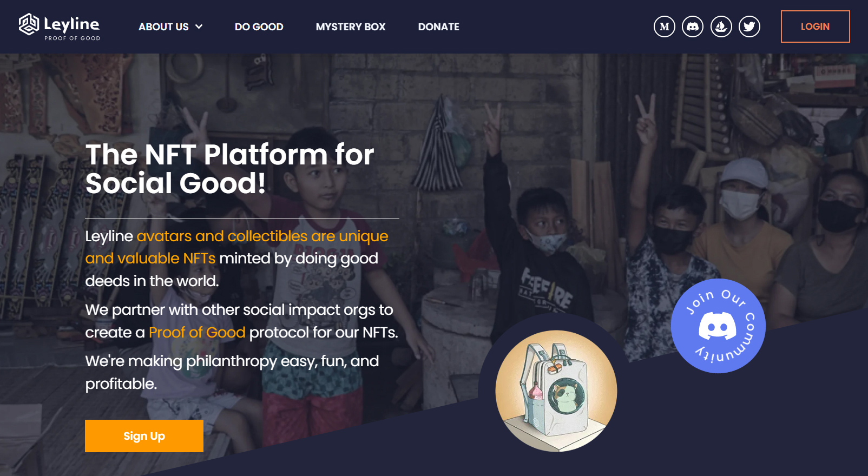Image resolution: width=868 pixels, height=476 pixels.
Task: Open the Discord icon in header
Action: (692, 27)
